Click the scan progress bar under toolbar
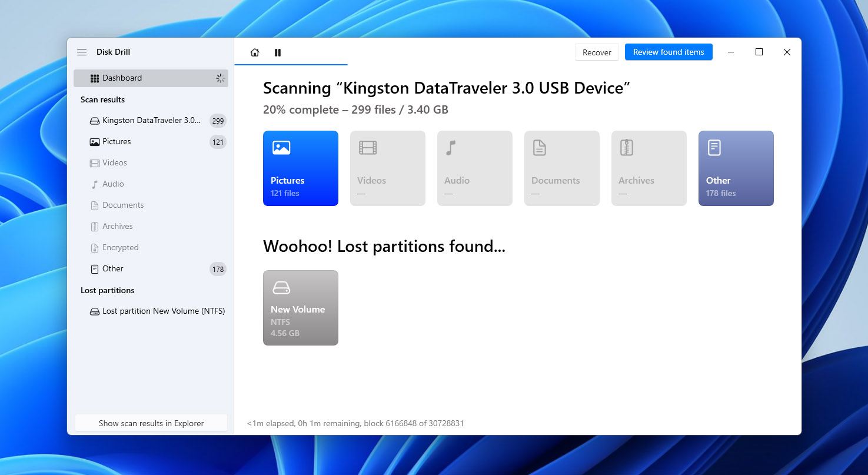 [291, 64]
